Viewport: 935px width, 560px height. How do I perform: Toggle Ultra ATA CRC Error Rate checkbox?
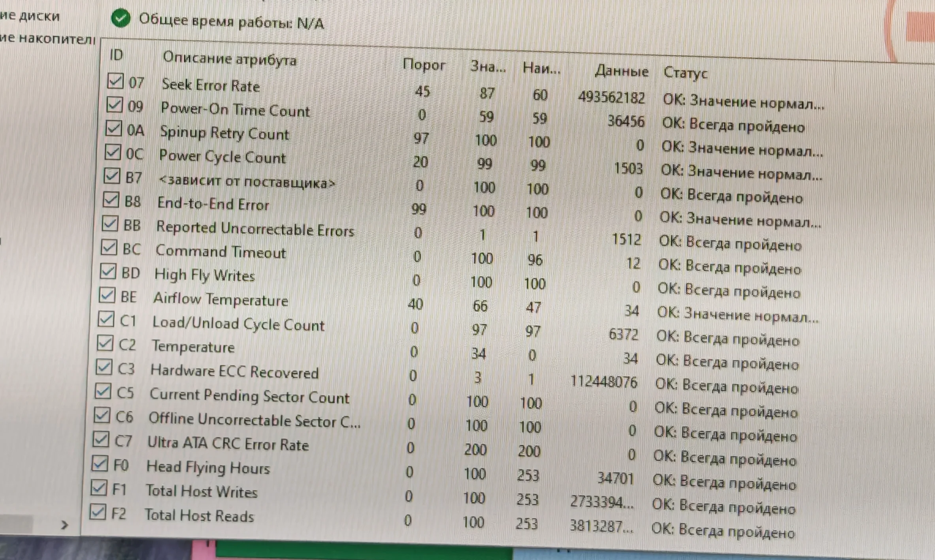[x=101, y=439]
